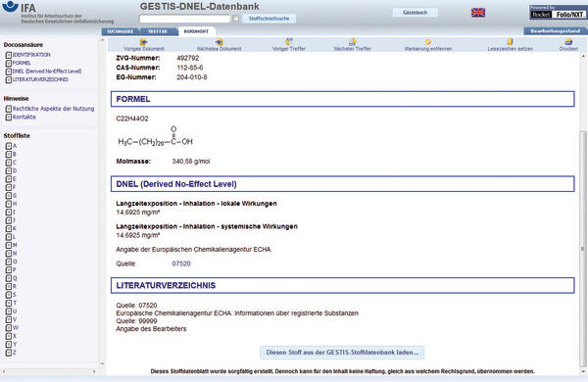Click the Stoffschnellsuche button
Image resolution: width=588 pixels, height=382 pixels.
269,19
